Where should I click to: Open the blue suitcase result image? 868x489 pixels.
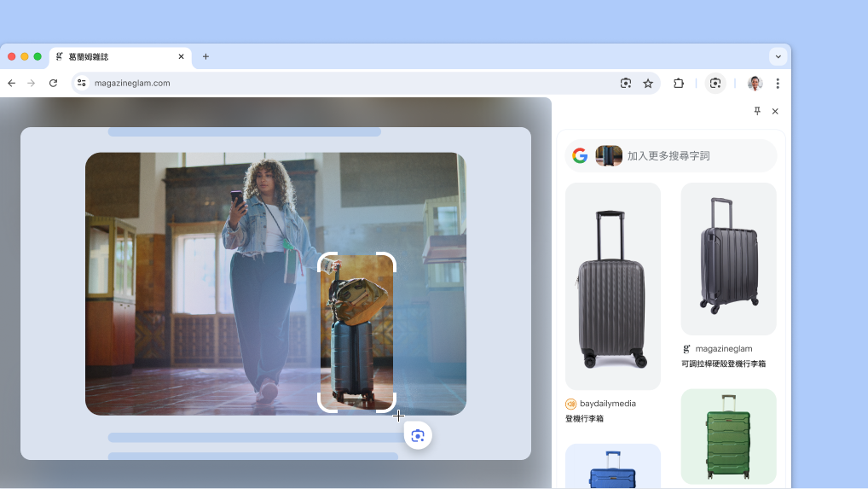tap(613, 466)
